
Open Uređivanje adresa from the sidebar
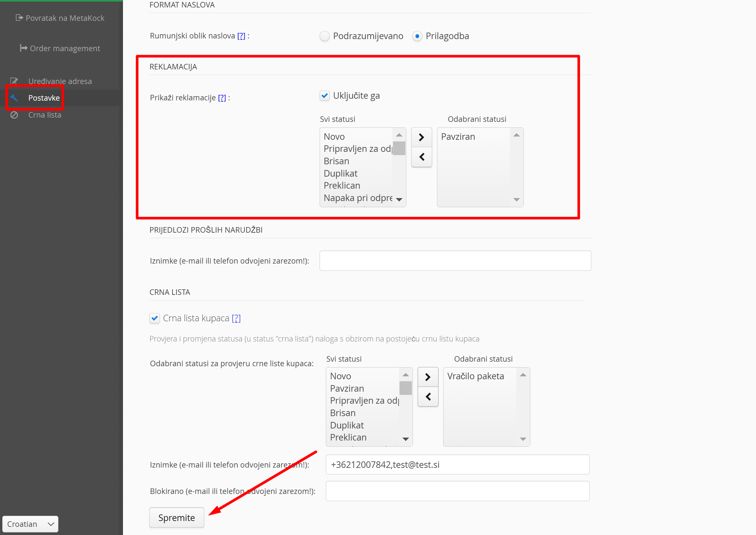tap(60, 81)
